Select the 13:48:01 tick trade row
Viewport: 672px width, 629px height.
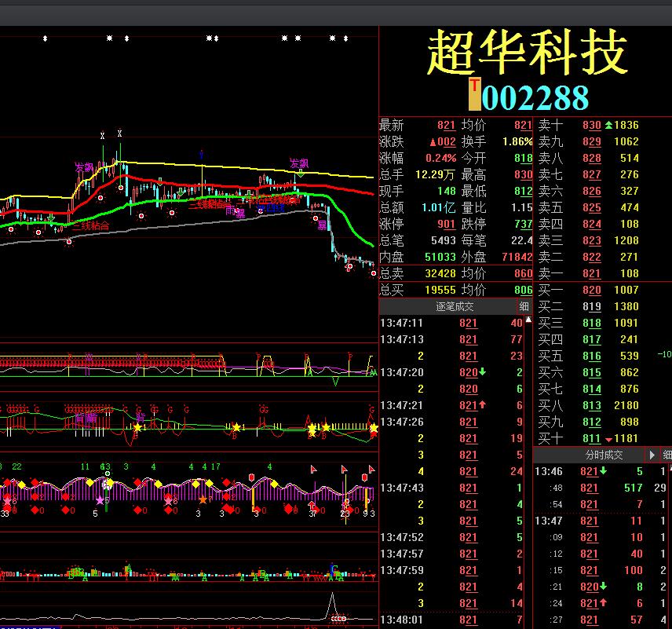[451, 620]
